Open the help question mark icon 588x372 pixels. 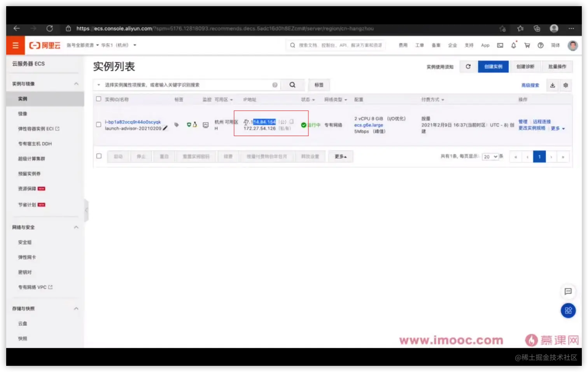coord(541,45)
